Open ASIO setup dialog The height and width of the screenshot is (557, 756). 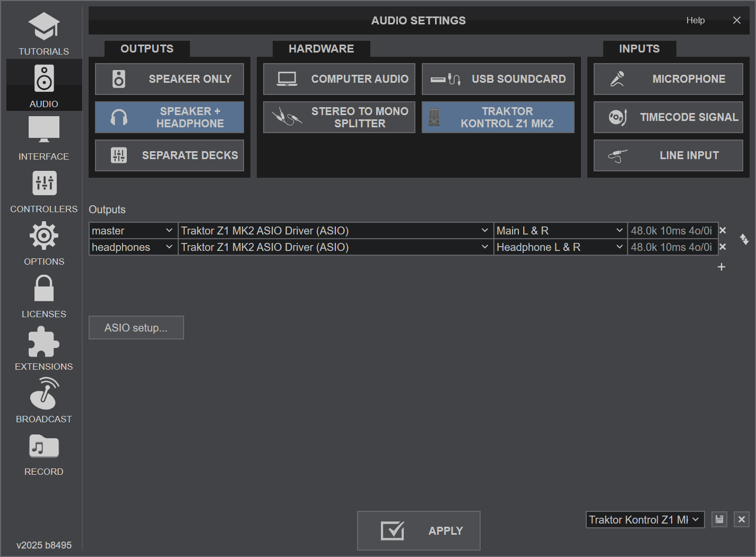[136, 328]
